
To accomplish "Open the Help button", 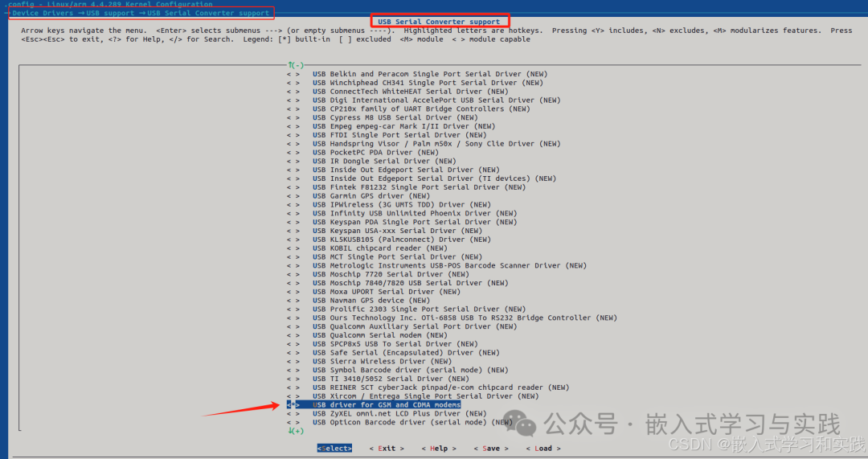I will pyautogui.click(x=439, y=449).
